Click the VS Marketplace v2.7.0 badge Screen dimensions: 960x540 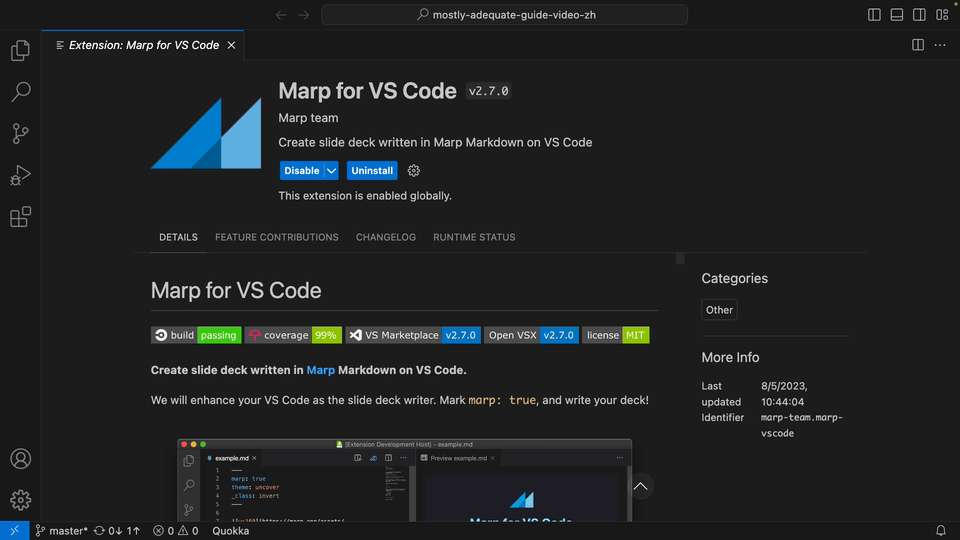coord(413,336)
